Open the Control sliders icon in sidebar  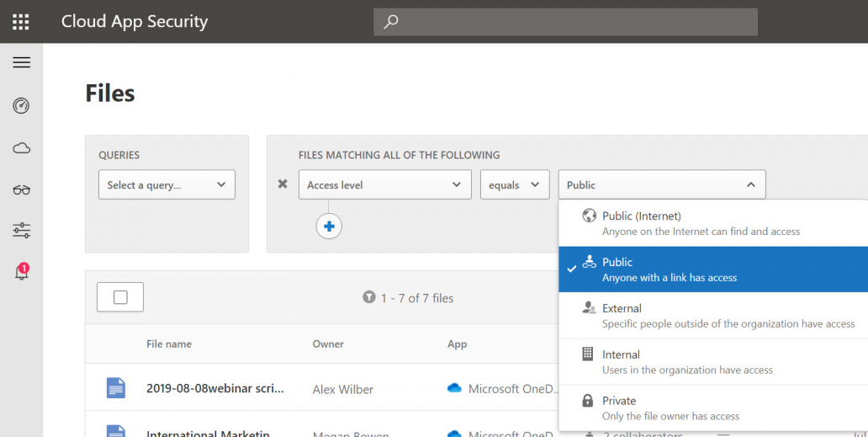(x=21, y=230)
